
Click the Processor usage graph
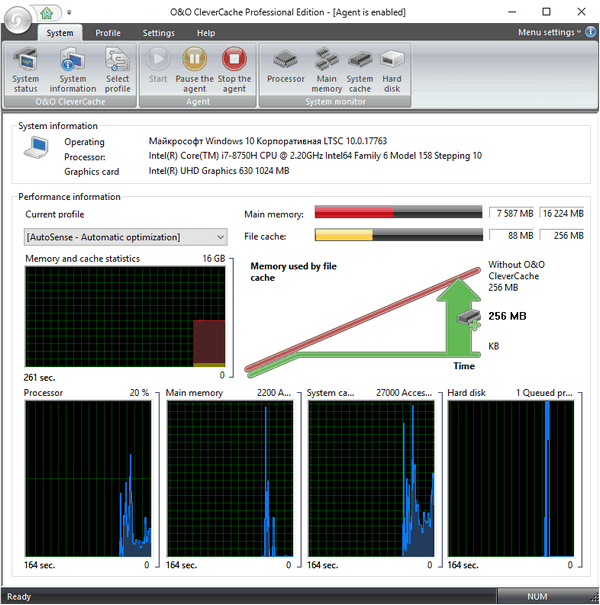(x=88, y=478)
